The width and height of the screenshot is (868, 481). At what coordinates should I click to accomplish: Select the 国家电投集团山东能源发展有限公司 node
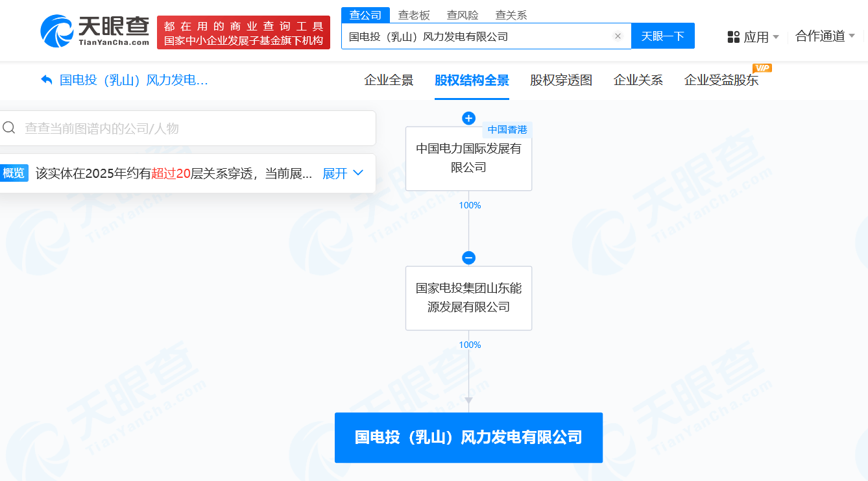pyautogui.click(x=468, y=298)
